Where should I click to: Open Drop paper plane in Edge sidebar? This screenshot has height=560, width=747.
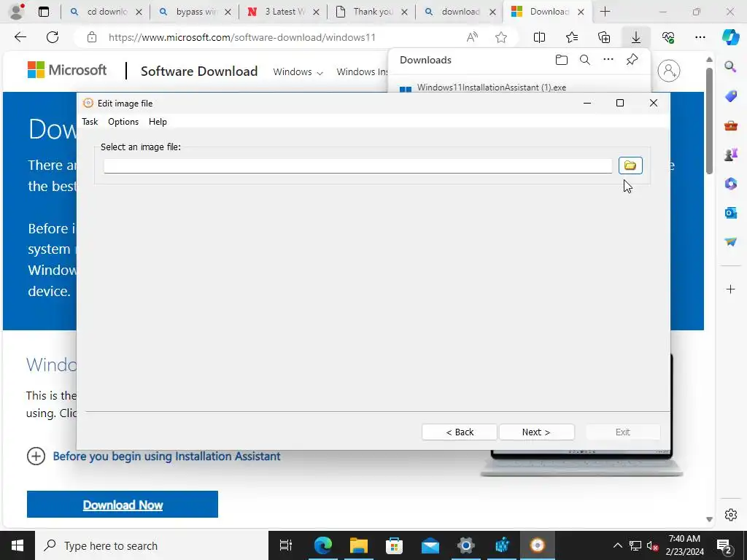730,242
